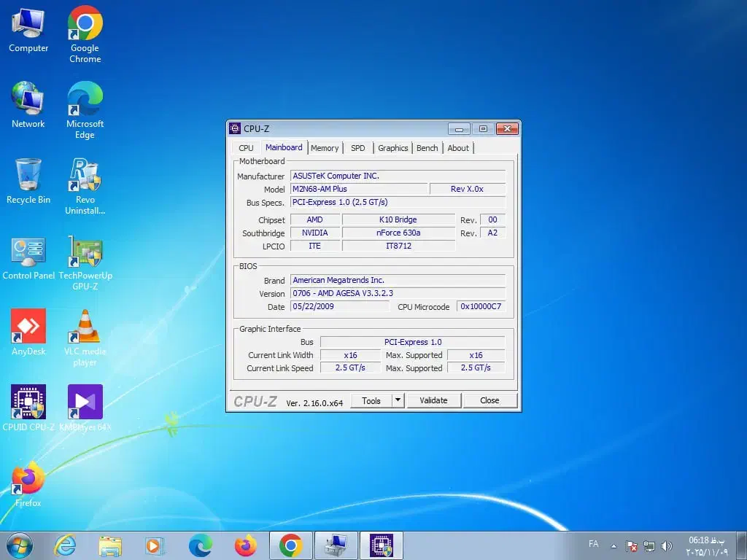
Task: Expand the Tools dropdown arrow
Action: point(398,400)
